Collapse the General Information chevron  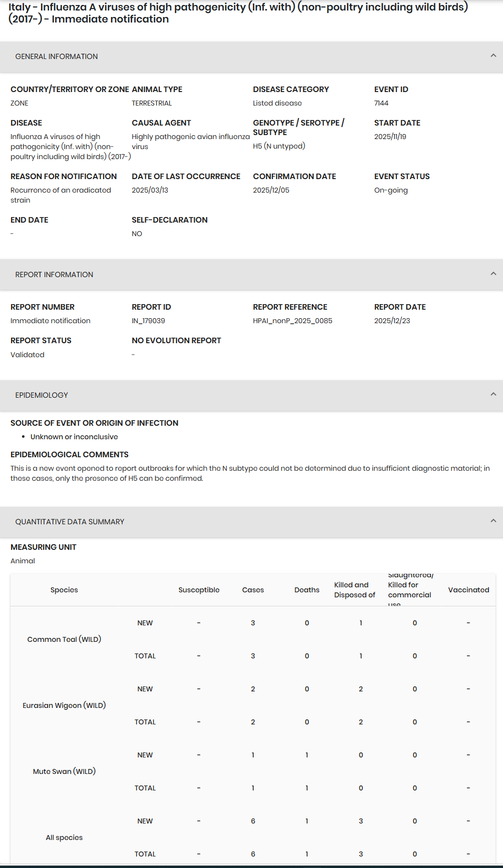(x=493, y=56)
